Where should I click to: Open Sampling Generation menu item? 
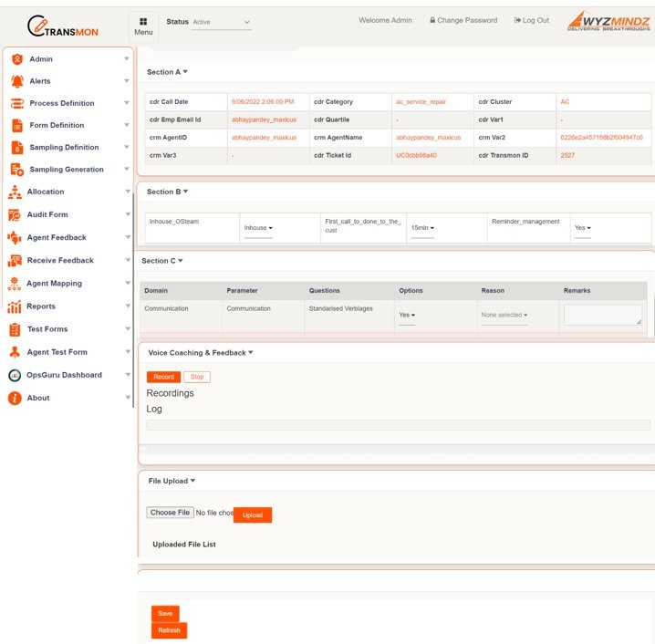(x=67, y=170)
